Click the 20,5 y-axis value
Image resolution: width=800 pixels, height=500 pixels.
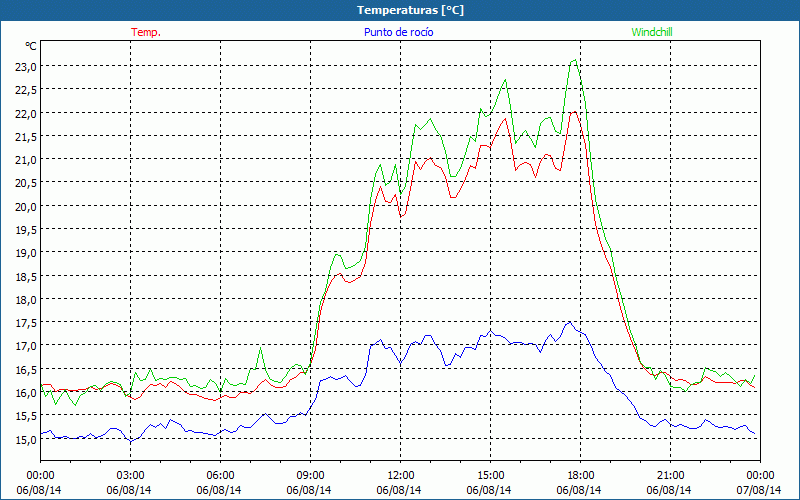pos(26,183)
